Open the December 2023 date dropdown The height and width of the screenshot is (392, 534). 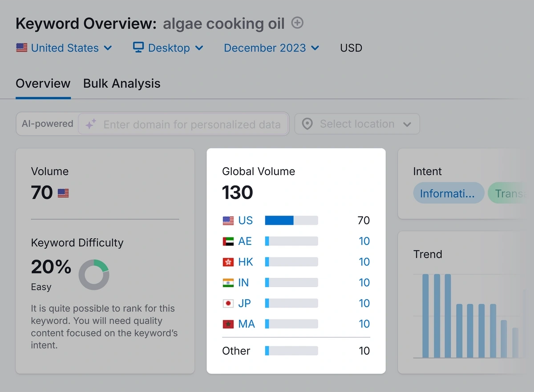tap(271, 48)
